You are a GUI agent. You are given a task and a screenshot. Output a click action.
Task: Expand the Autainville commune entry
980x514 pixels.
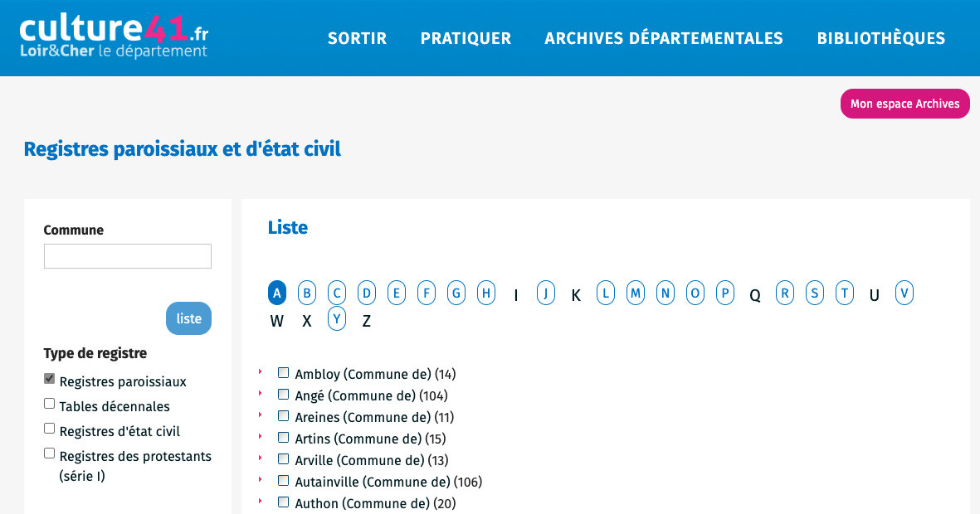pyautogui.click(x=260, y=480)
